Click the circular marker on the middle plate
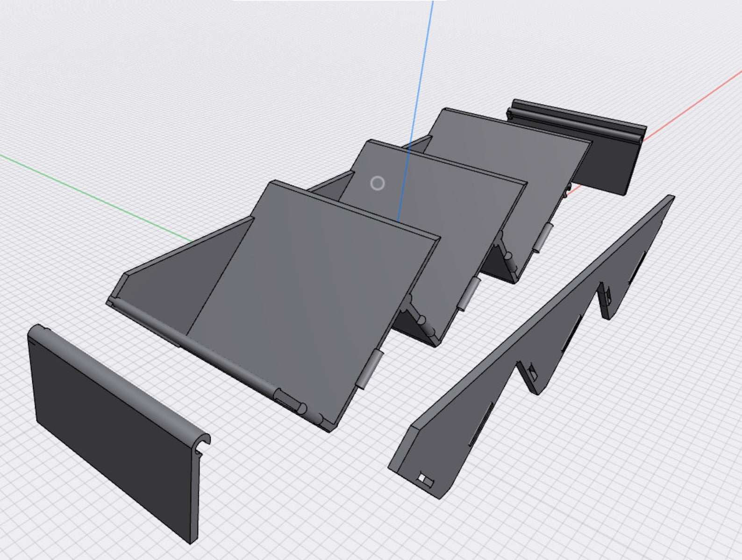 coord(378,184)
